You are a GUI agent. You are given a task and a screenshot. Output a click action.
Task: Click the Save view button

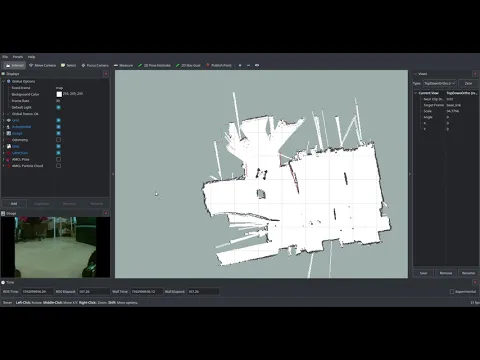[423, 273]
